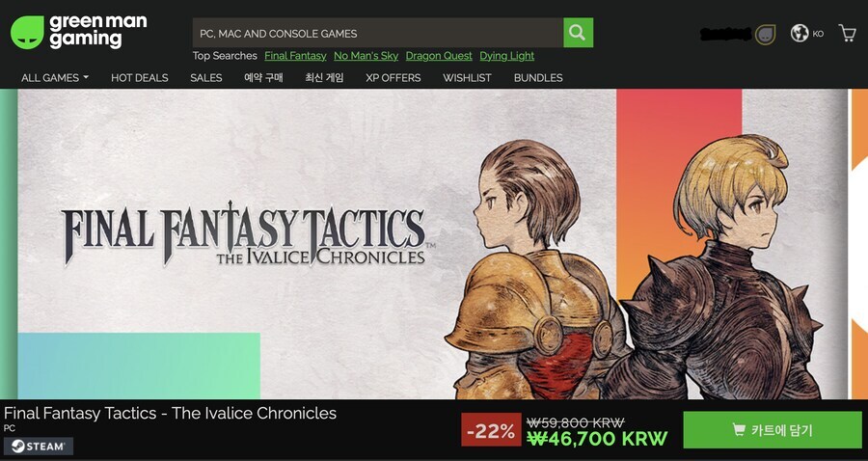
Task: Click the Final Fantasy top search link
Action: (295, 56)
